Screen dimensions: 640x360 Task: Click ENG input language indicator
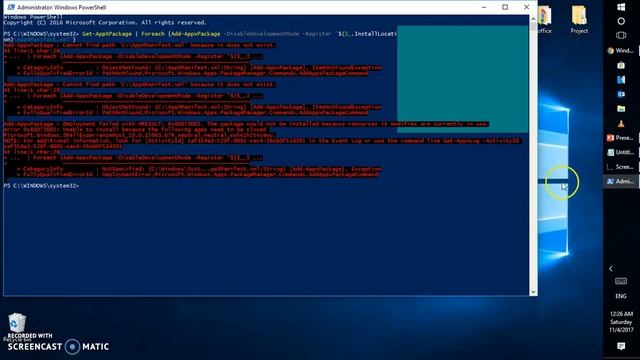[621, 296]
